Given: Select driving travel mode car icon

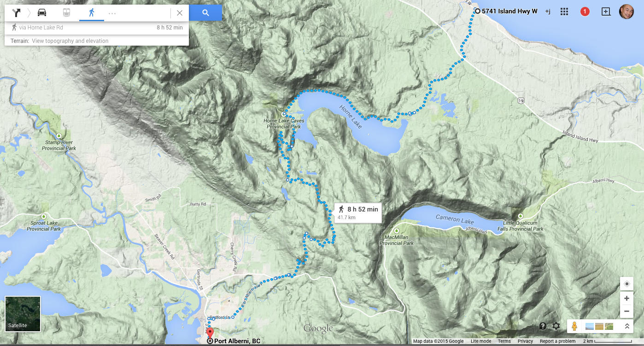Looking at the screenshot, I should (42, 12).
